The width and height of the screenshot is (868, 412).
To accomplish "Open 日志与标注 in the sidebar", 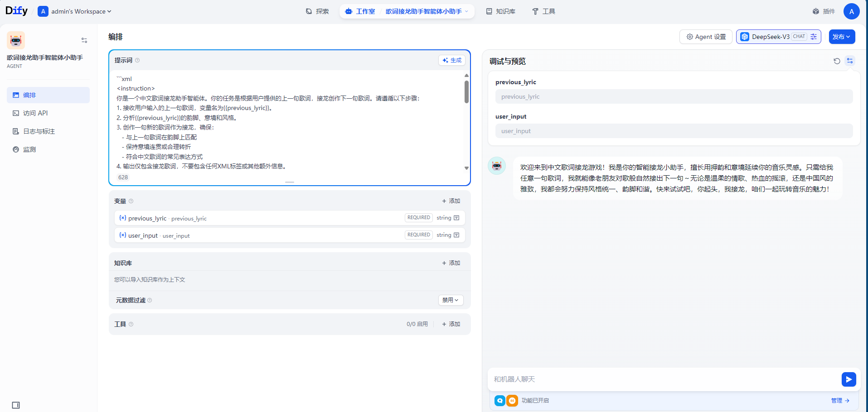I will [48, 131].
